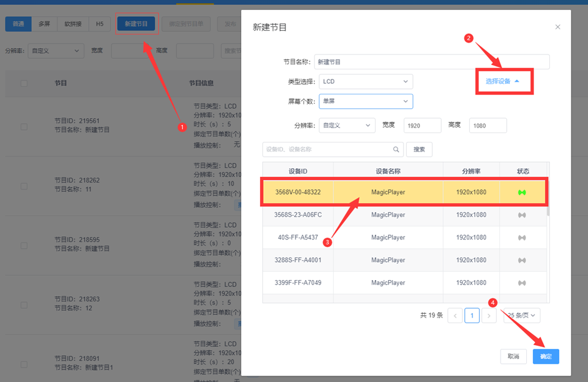Screen dimensions: 588x382
Task: Check the box for program ID 218262
Action: [24, 186]
